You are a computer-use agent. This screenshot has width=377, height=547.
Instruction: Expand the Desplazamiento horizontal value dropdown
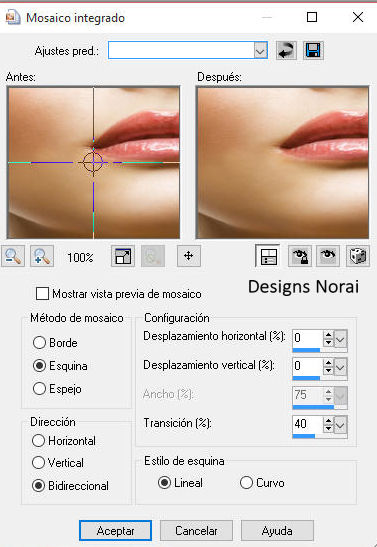pyautogui.click(x=340, y=338)
